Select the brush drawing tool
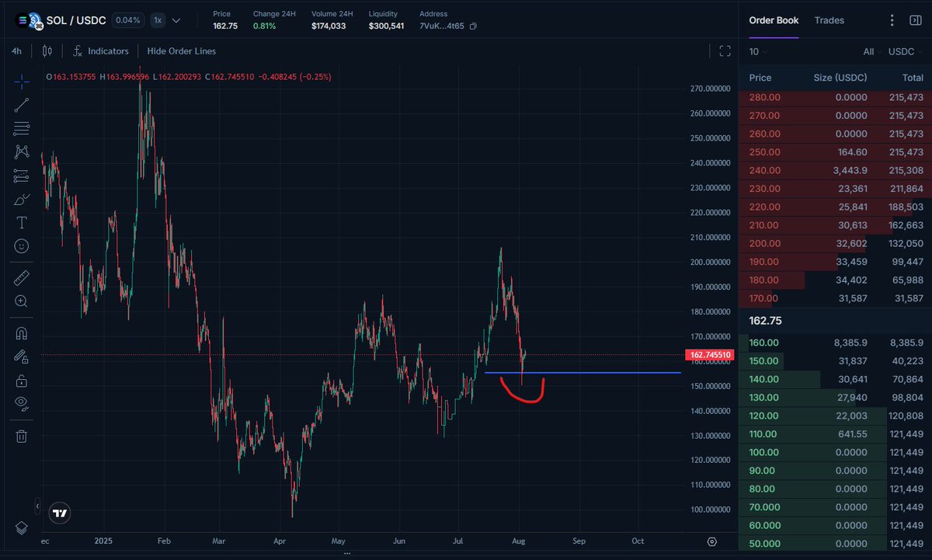This screenshot has height=560, width=932. tap(22, 200)
